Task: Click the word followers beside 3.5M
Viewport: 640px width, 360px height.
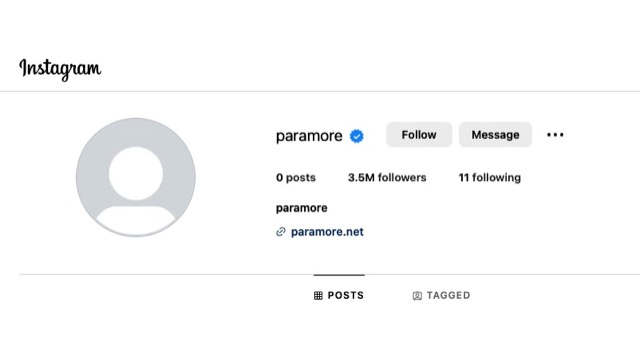Action: 402,178
